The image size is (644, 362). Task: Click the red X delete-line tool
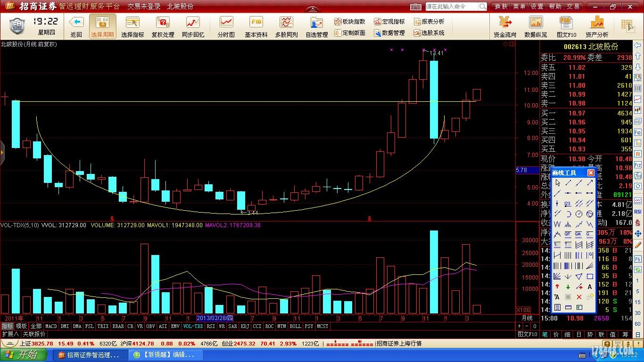[579, 297]
